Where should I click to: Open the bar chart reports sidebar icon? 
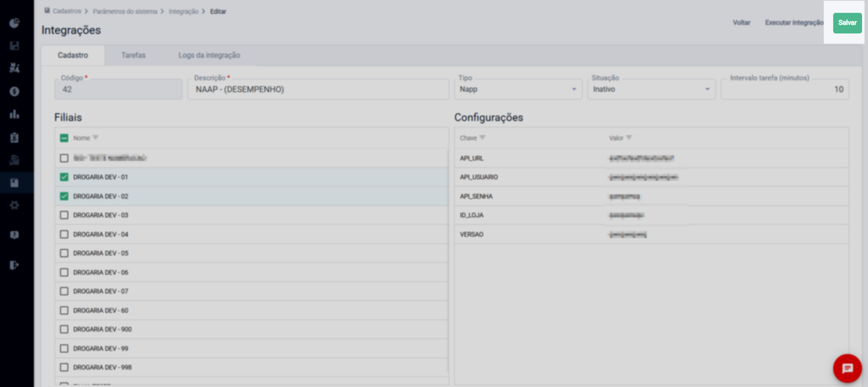point(14,114)
